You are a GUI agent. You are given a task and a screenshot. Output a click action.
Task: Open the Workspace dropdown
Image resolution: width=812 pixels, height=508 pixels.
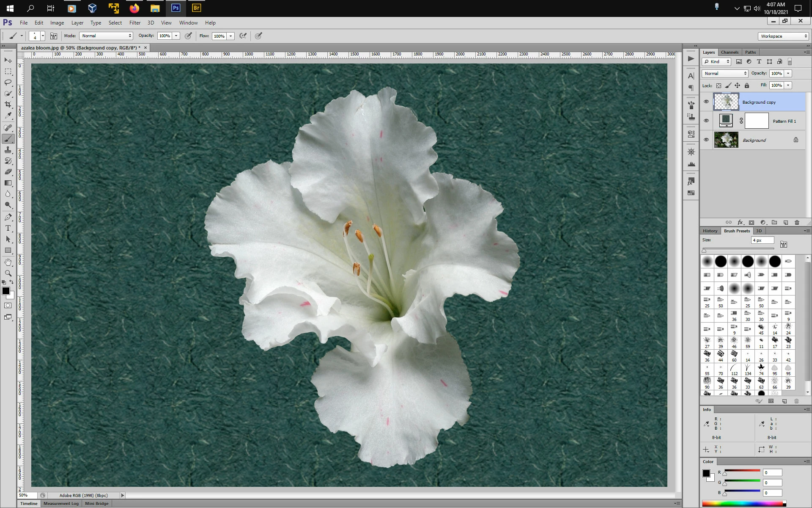pyautogui.click(x=783, y=36)
